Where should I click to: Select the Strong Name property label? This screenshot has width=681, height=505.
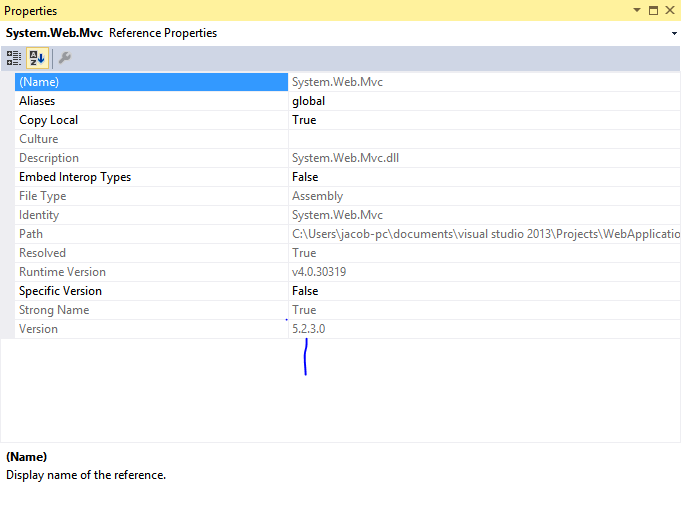tap(54, 310)
